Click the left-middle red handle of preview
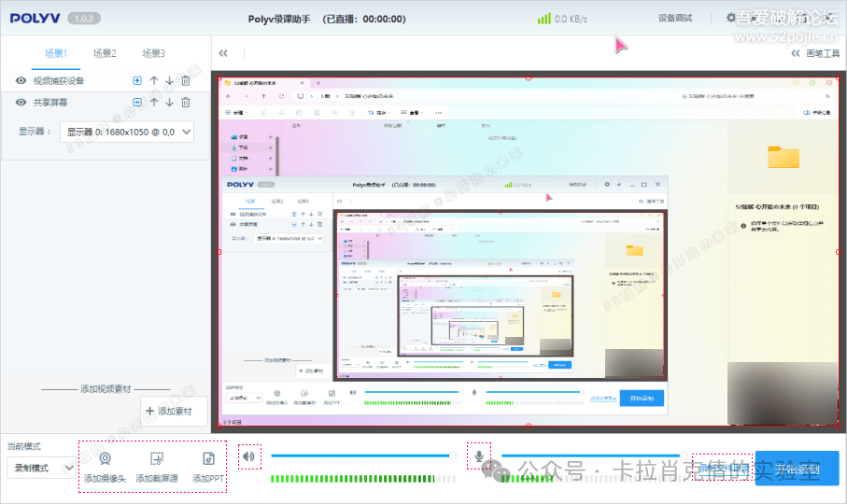The width and height of the screenshot is (847, 504). (219, 252)
